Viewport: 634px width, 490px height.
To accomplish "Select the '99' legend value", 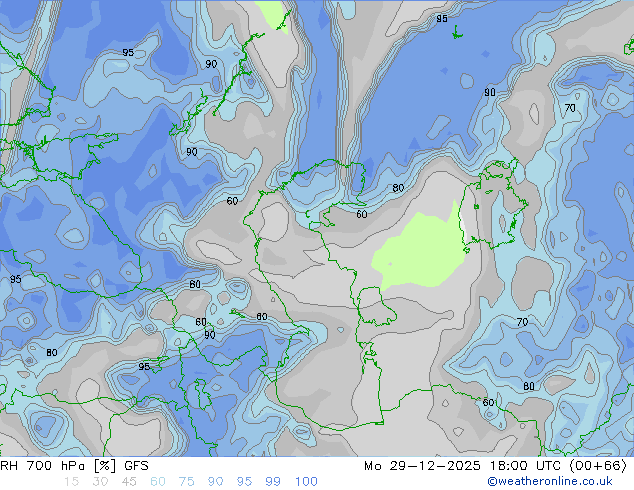I will (x=273, y=482).
